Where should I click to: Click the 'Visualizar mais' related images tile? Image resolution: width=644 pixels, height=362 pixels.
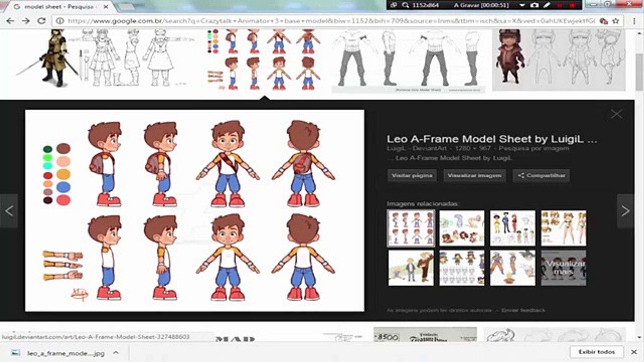[563, 268]
